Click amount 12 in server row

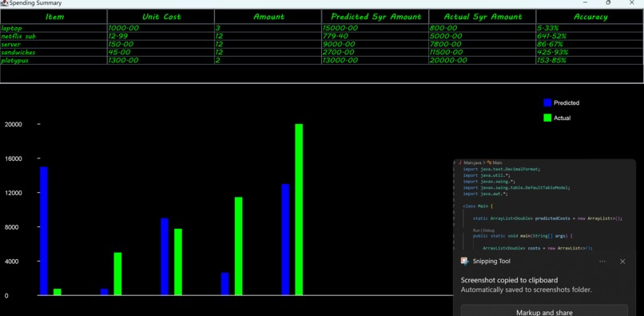[268, 44]
